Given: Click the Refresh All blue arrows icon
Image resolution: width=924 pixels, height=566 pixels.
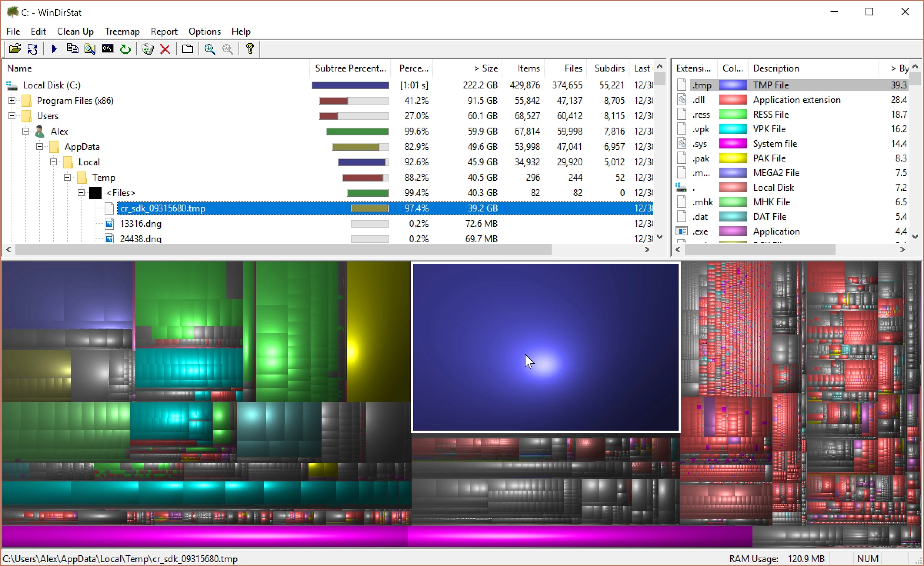Looking at the screenshot, I should click(32, 49).
